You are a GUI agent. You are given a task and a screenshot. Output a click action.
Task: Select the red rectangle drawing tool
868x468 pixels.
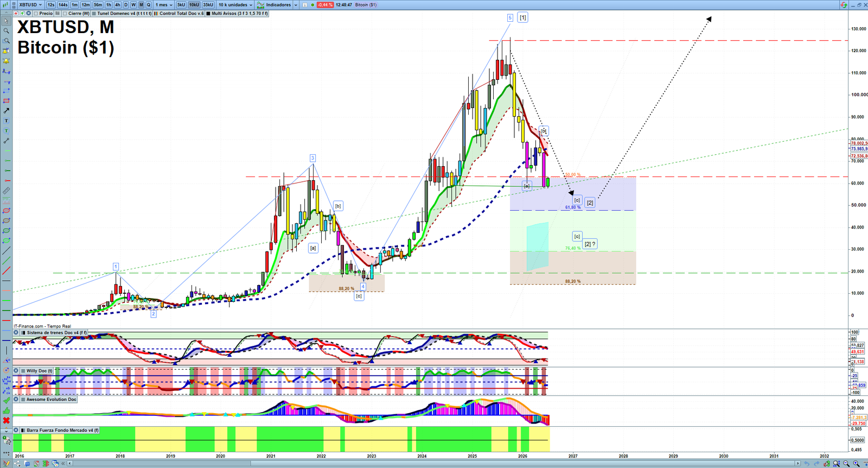pyautogui.click(x=7, y=101)
